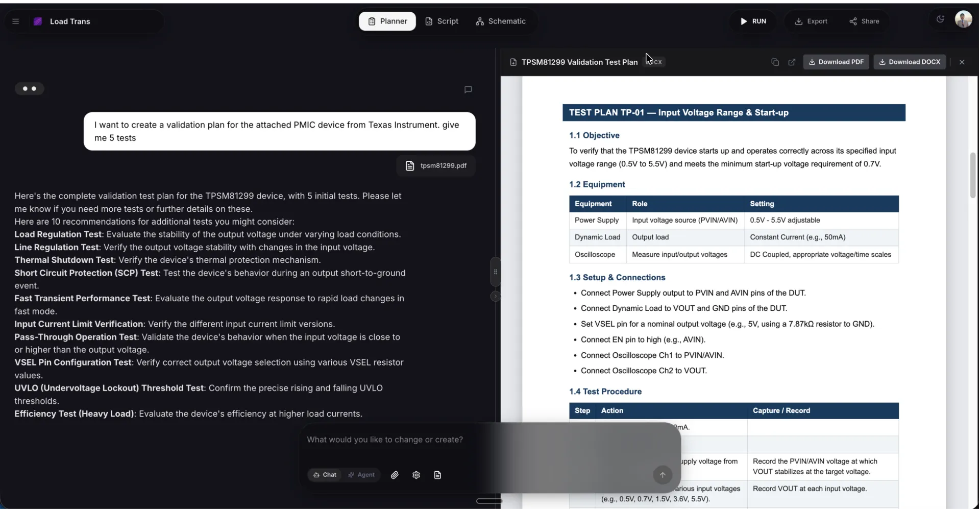Image resolution: width=980 pixels, height=509 pixels.
Task: Switch to Chat mode
Action: tap(325, 475)
